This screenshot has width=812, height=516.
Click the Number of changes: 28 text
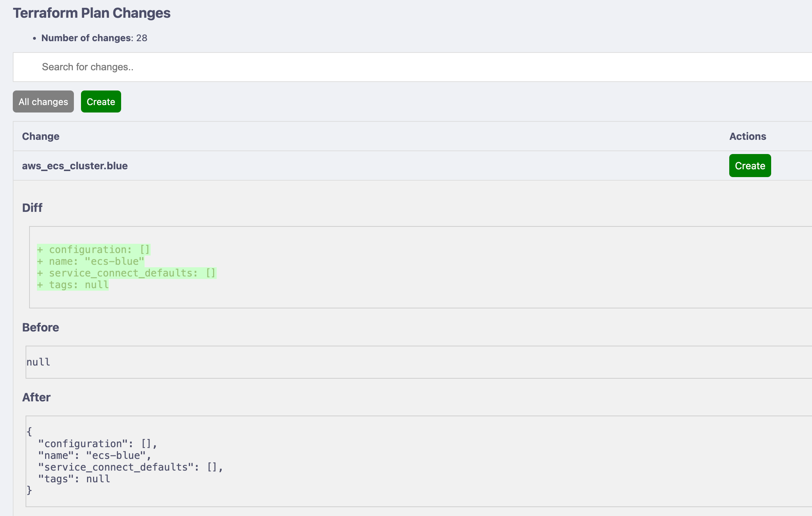click(x=94, y=38)
